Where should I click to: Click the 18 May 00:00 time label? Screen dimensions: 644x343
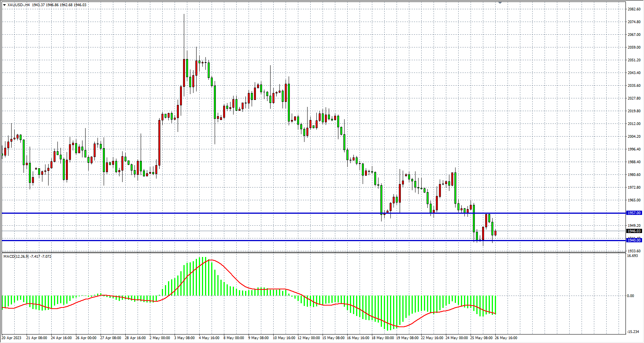click(x=382, y=338)
